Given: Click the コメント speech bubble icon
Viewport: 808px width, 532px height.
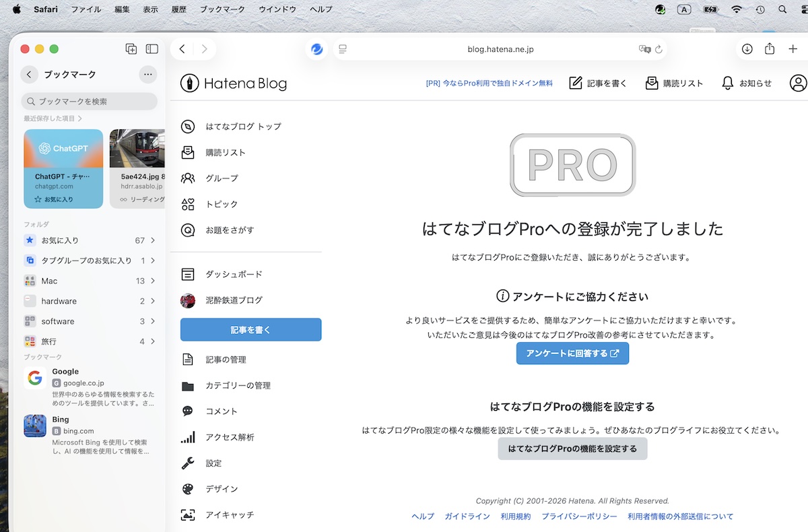Looking at the screenshot, I should click(188, 411).
